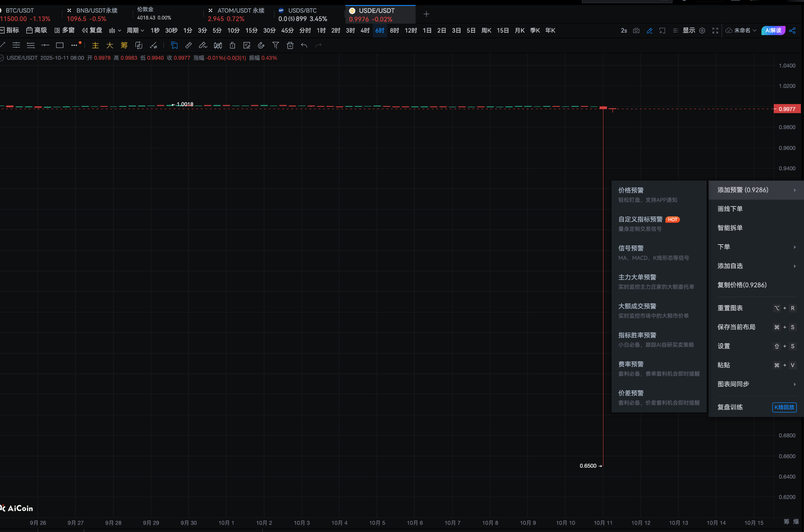The image size is (804, 532).
Task: Click the trash delete drawings icon
Action: pyautogui.click(x=290, y=46)
